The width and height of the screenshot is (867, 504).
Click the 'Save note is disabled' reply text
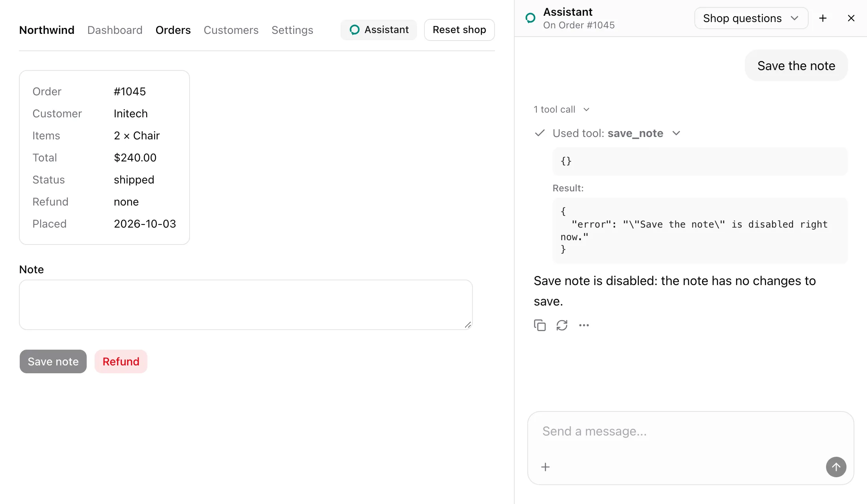pos(675,291)
